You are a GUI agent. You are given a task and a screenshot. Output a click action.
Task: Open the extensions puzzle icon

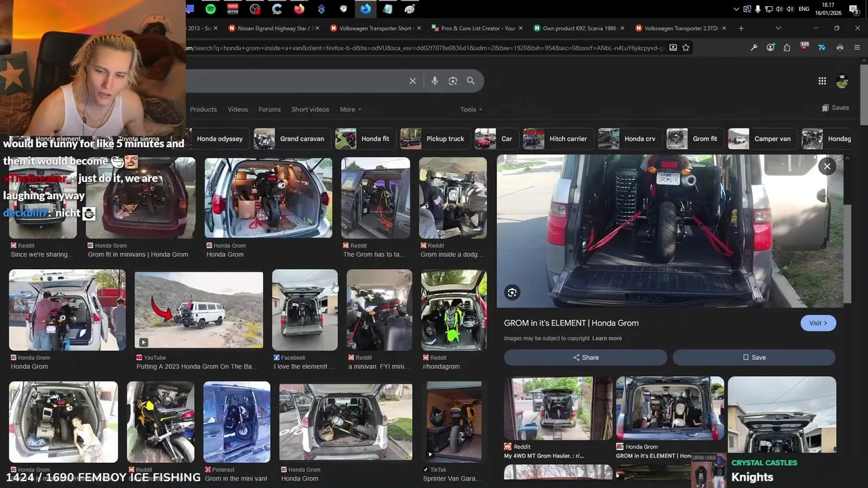point(787,47)
